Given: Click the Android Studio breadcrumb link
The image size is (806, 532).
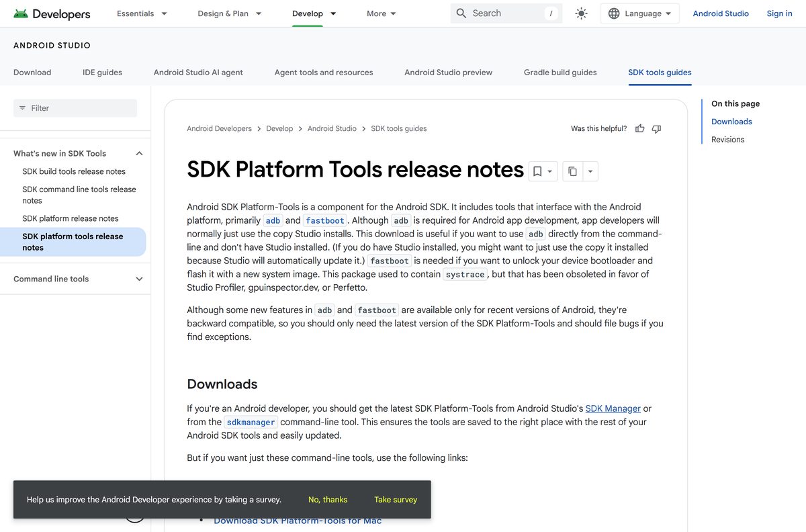Looking at the screenshot, I should click(332, 128).
